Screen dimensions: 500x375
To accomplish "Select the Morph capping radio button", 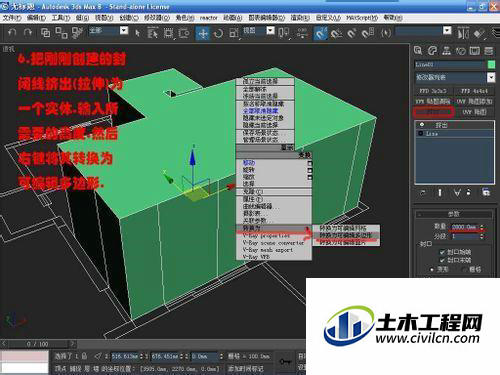I will (x=432, y=269).
